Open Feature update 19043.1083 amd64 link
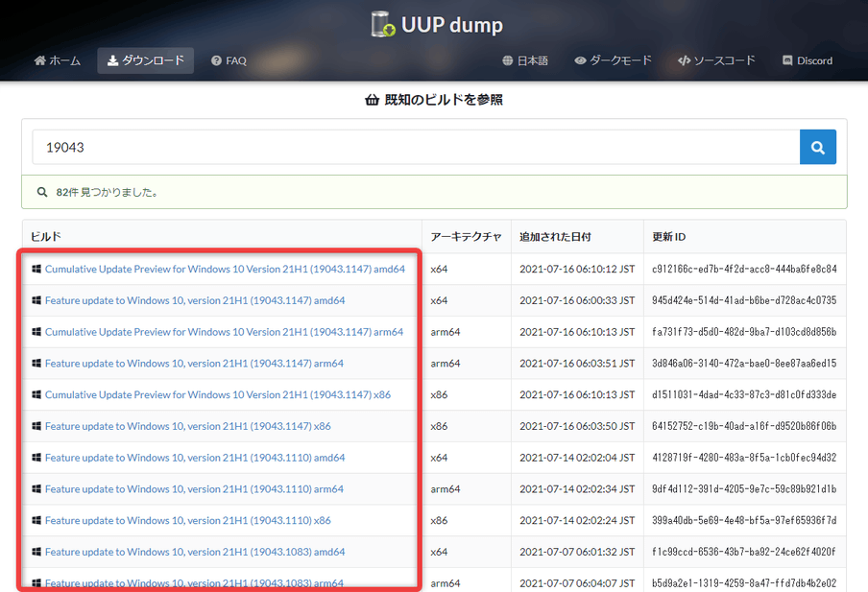This screenshot has height=592, width=868. (195, 552)
